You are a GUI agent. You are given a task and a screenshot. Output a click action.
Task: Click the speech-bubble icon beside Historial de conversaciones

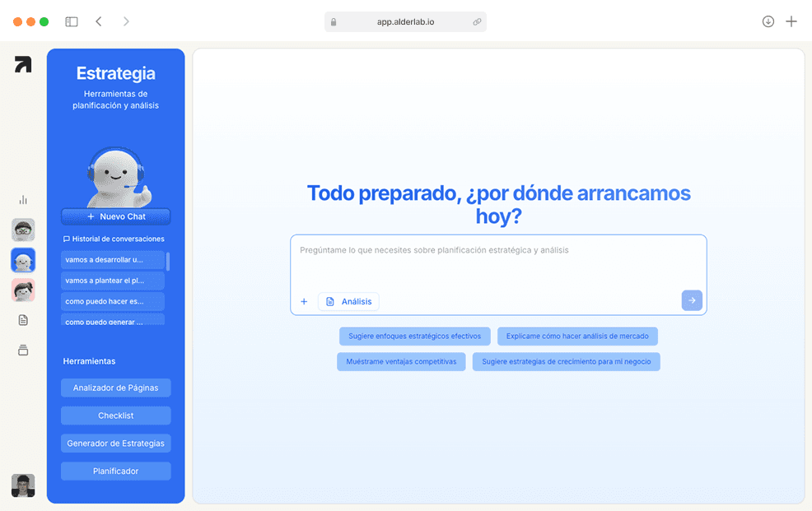pyautogui.click(x=68, y=238)
